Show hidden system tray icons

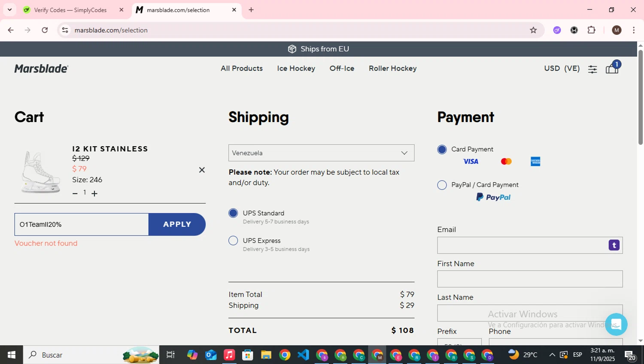click(552, 355)
